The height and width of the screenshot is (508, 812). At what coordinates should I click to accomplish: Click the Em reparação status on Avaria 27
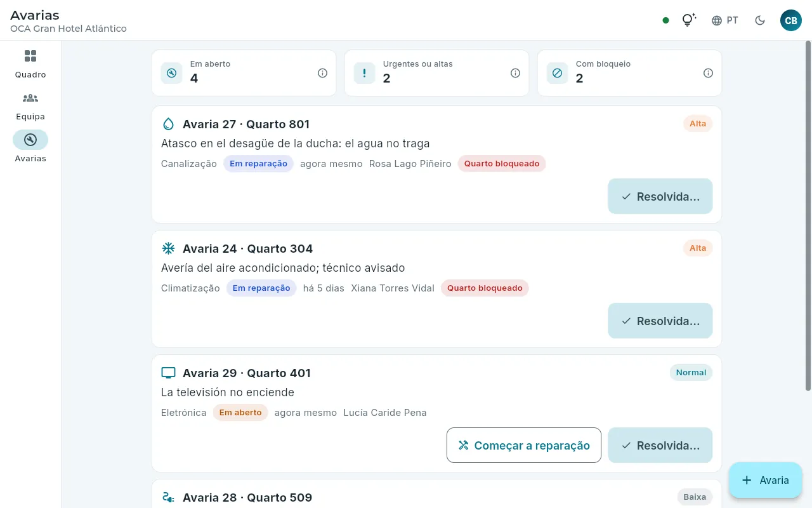258,164
